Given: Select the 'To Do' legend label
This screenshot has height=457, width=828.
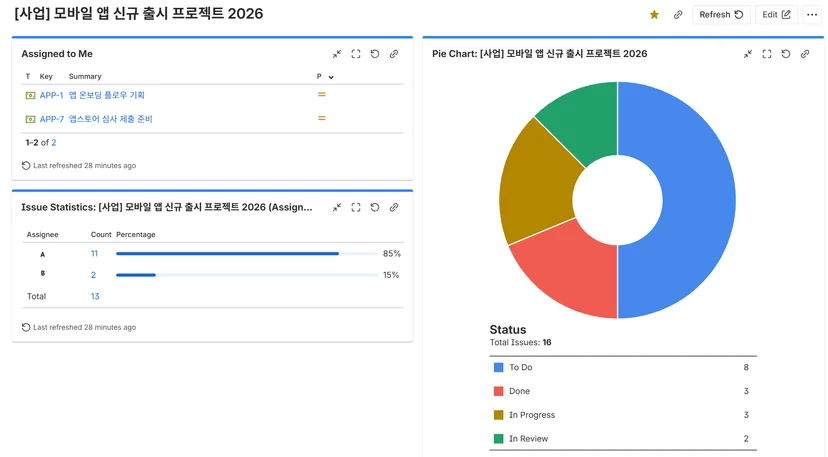Looking at the screenshot, I should (521, 367).
